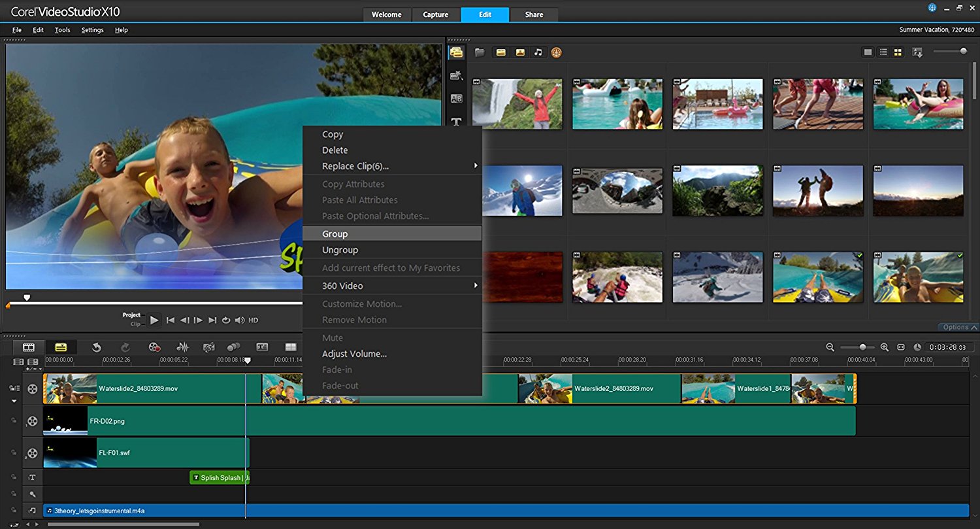
Task: Switch to Storyboard View
Action: (29, 347)
